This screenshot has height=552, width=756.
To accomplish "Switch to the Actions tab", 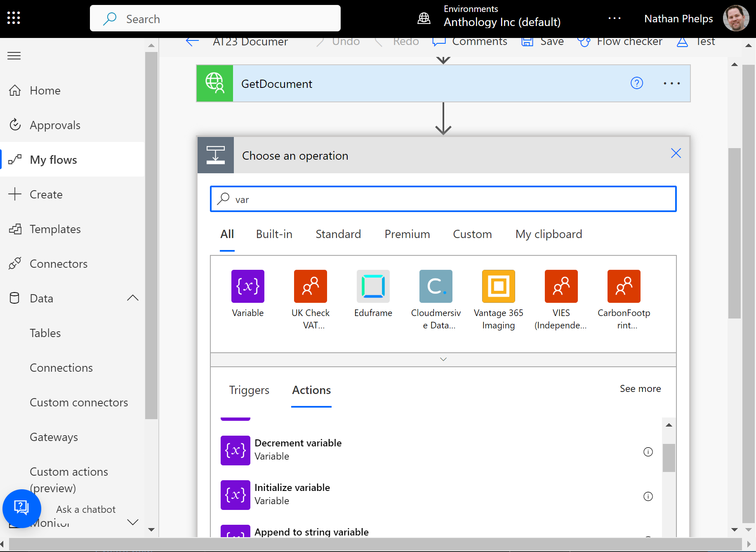I will point(311,390).
